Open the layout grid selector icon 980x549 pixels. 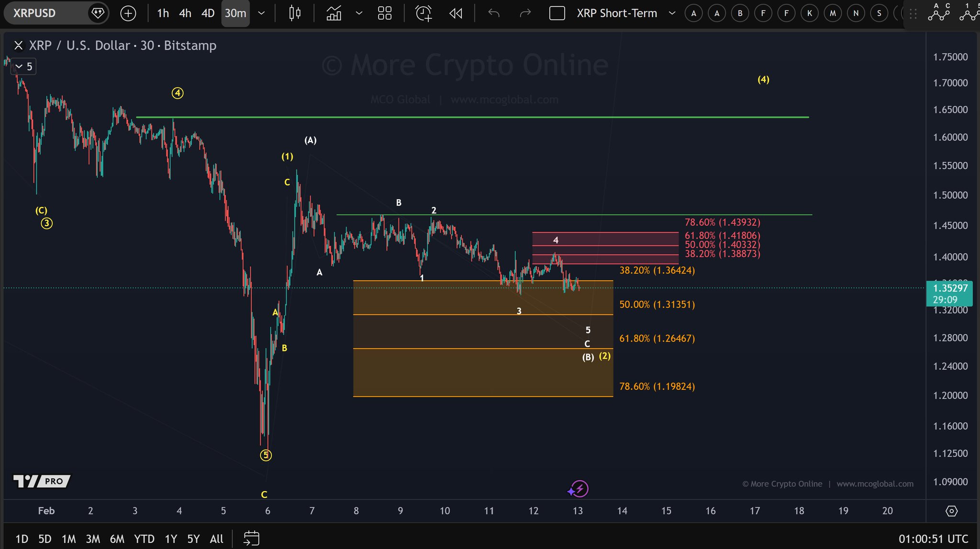point(385,13)
